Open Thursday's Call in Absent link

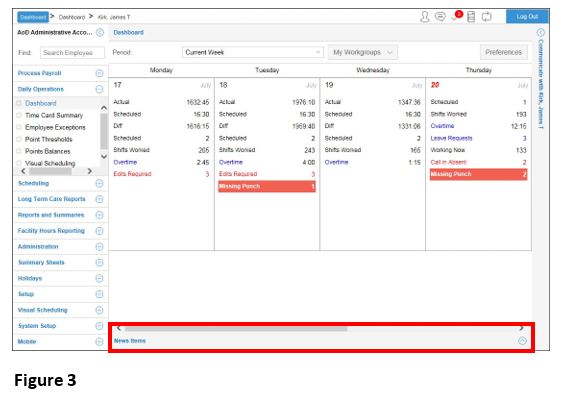tap(448, 162)
